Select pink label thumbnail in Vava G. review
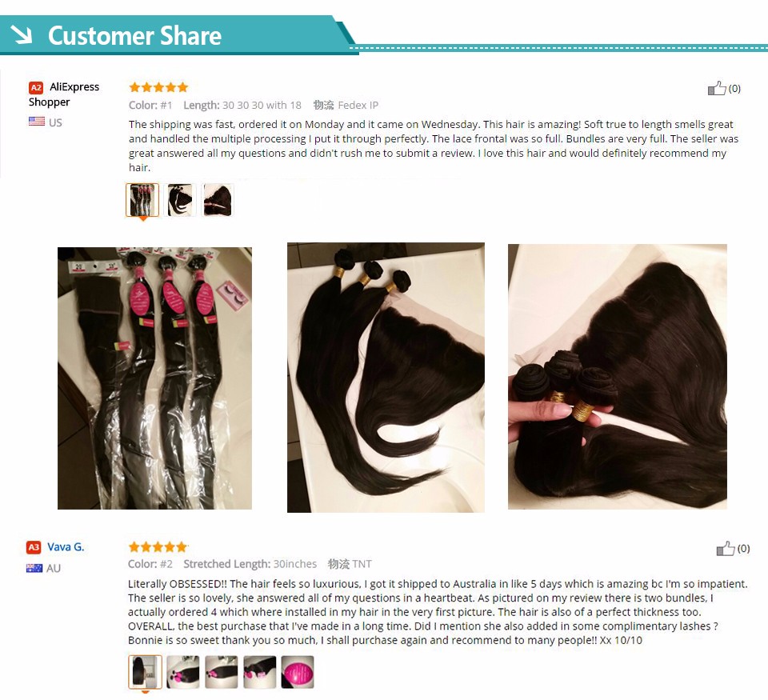The image size is (768, 700). coord(298,672)
